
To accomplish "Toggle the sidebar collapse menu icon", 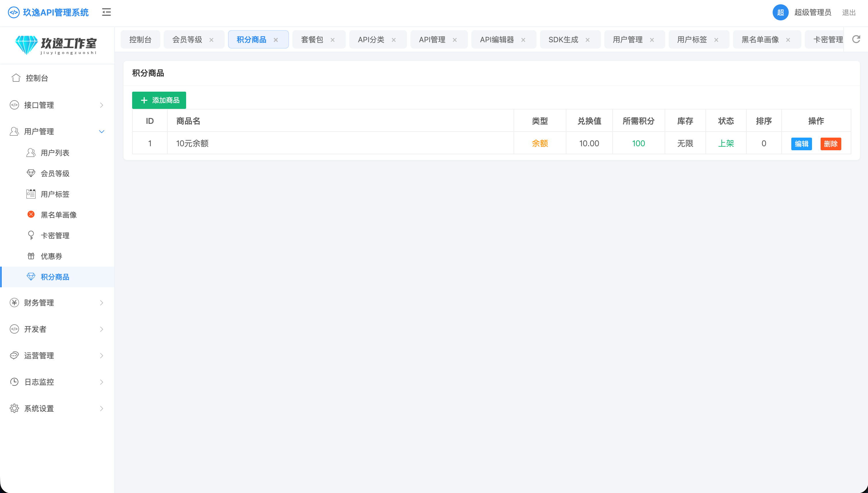I will click(106, 12).
